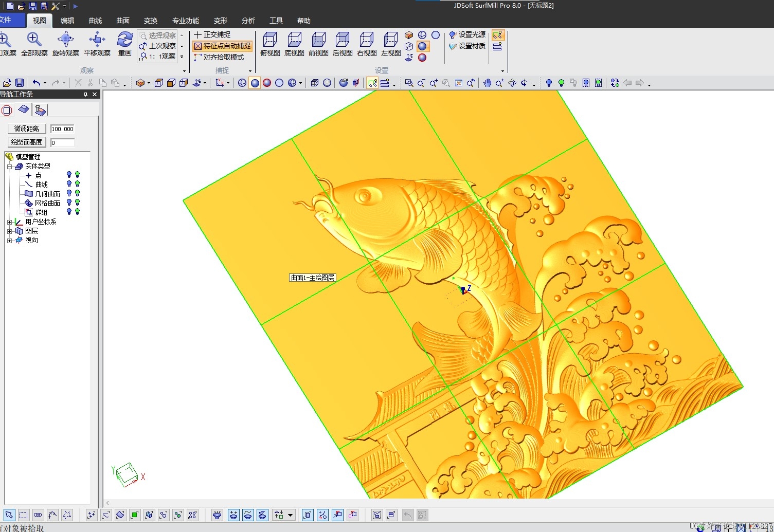
Task: Click the save icon in the second toolbar
Action: click(x=20, y=83)
